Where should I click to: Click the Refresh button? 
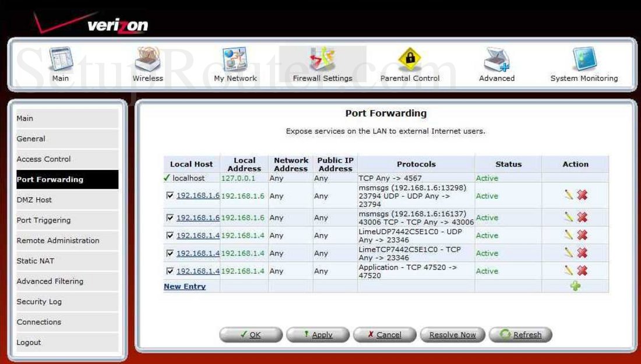520,334
